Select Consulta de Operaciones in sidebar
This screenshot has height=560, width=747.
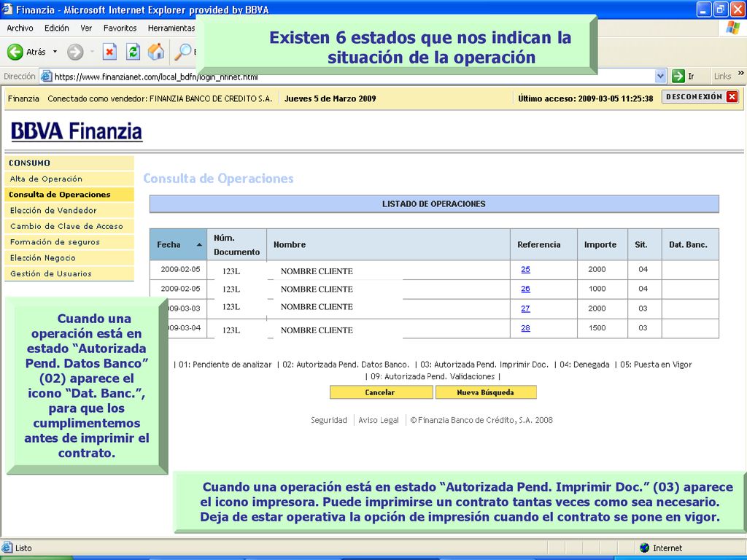69,195
